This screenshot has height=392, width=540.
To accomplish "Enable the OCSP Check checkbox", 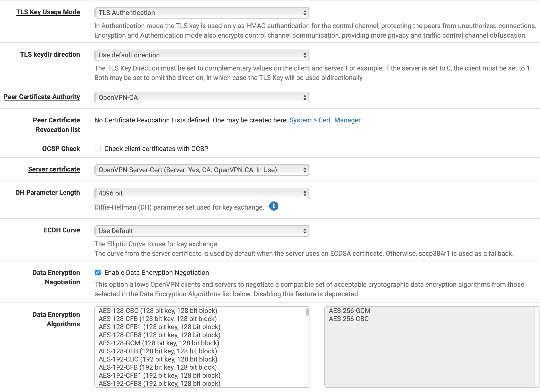I will pyautogui.click(x=98, y=149).
